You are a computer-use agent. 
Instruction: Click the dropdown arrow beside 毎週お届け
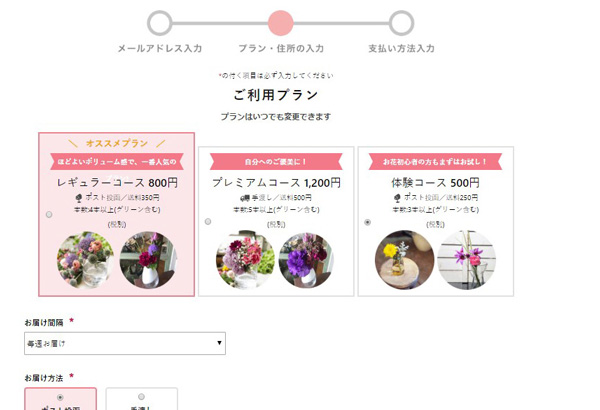click(219, 343)
